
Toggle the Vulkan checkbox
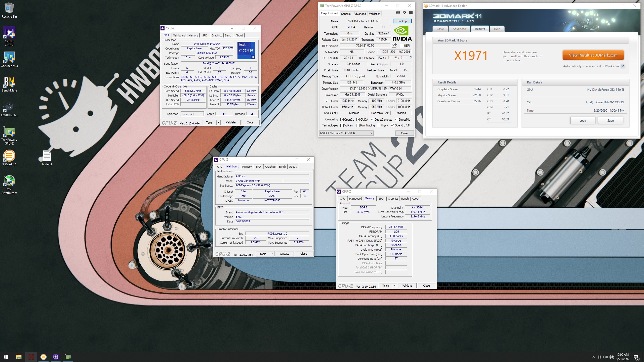click(x=342, y=125)
